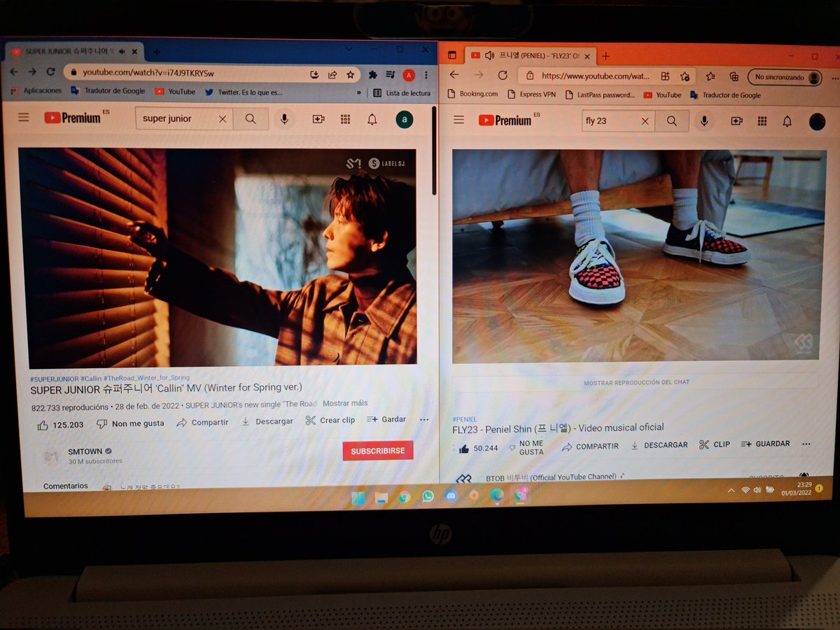The height and width of the screenshot is (630, 840).
Task: Select the PENIEL FLY23 Edge tab
Action: 530,55
